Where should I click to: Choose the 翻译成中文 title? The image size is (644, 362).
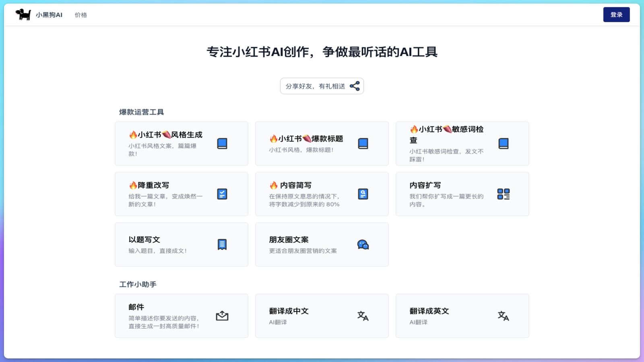pos(289,311)
